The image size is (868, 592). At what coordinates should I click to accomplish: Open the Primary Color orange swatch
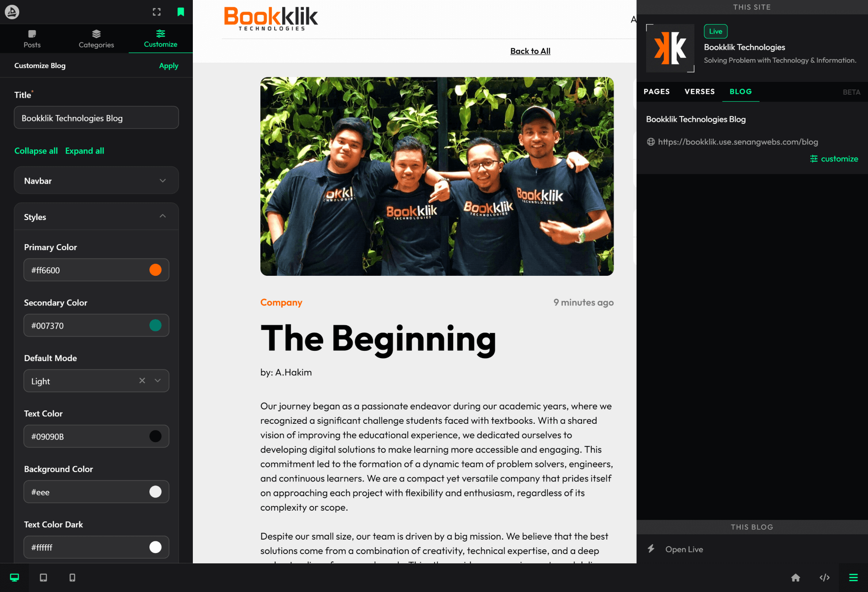(x=155, y=270)
